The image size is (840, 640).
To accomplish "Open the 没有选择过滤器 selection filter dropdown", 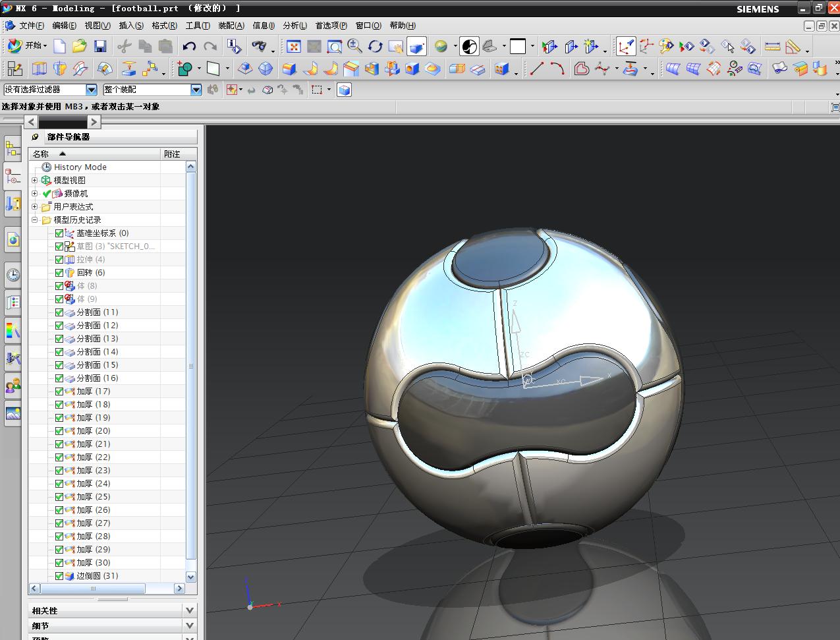I will coord(92,90).
